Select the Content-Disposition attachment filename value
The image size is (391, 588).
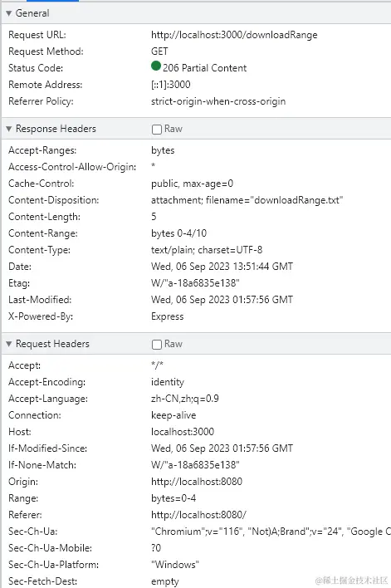pyautogui.click(x=247, y=200)
